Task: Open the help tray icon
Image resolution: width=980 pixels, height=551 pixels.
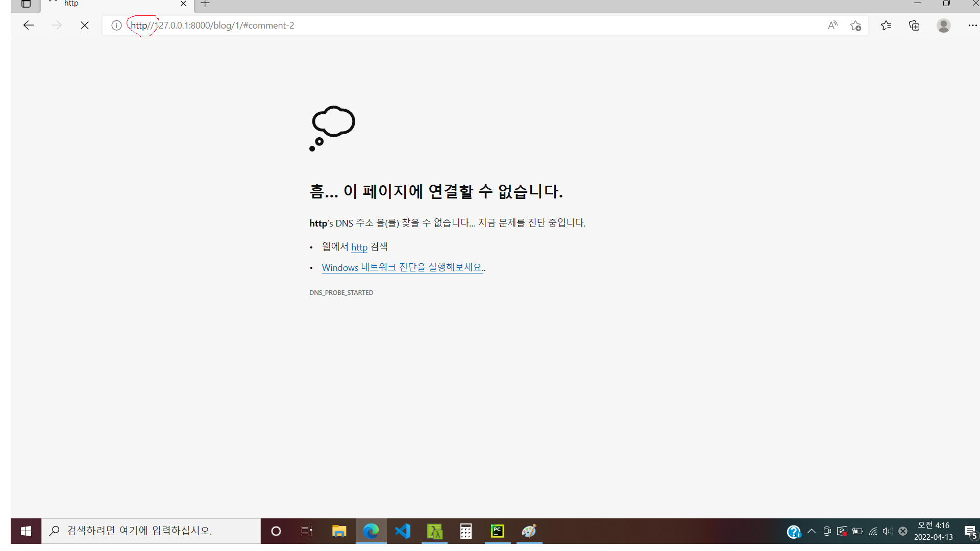Action: (x=794, y=532)
